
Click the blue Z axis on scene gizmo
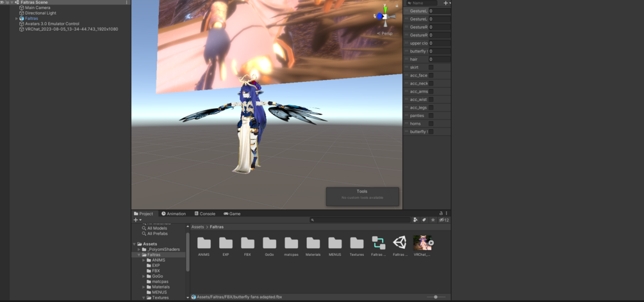[x=379, y=17]
